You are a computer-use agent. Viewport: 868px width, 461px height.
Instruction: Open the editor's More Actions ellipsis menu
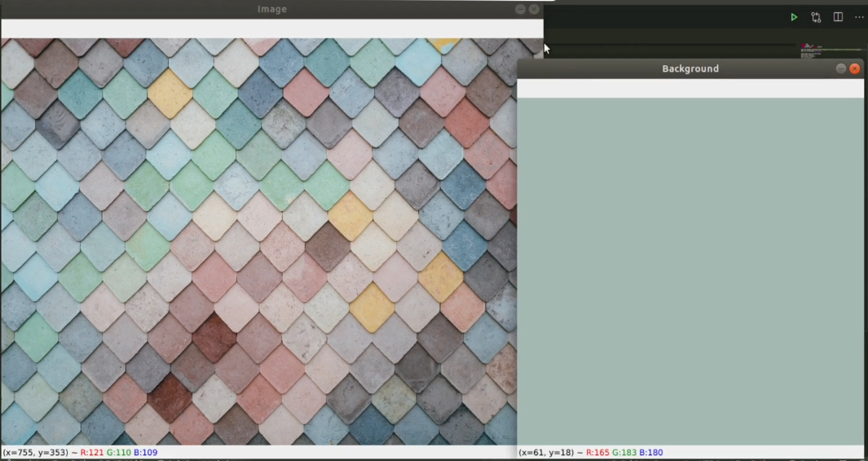(859, 18)
